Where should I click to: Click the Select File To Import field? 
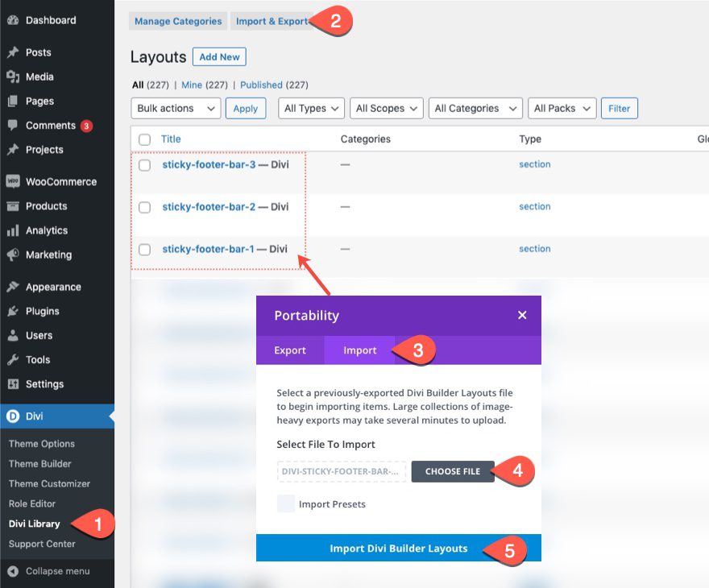tap(342, 472)
